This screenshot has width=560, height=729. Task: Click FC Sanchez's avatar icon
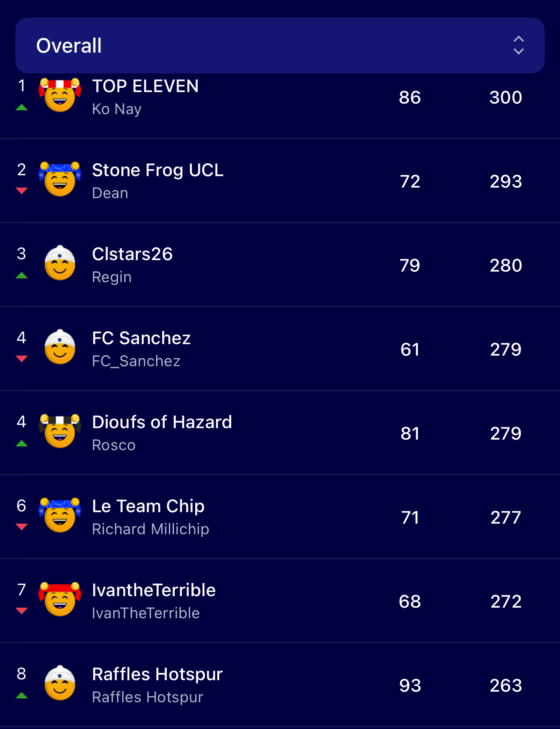(60, 347)
